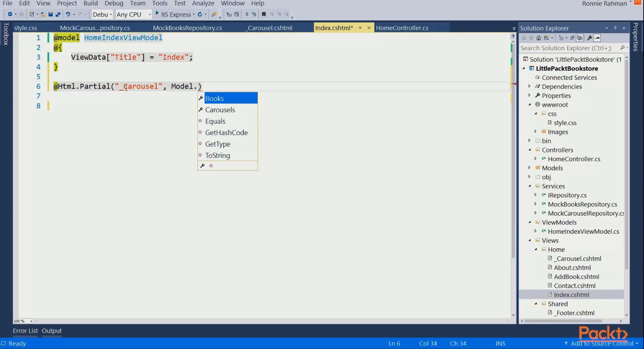This screenshot has width=644, height=349.
Task: Open the Debug menu
Action: point(114,3)
